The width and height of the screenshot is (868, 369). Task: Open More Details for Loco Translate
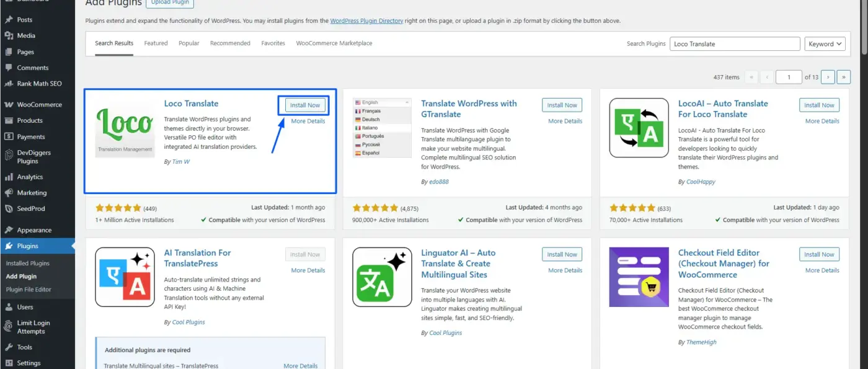point(308,122)
